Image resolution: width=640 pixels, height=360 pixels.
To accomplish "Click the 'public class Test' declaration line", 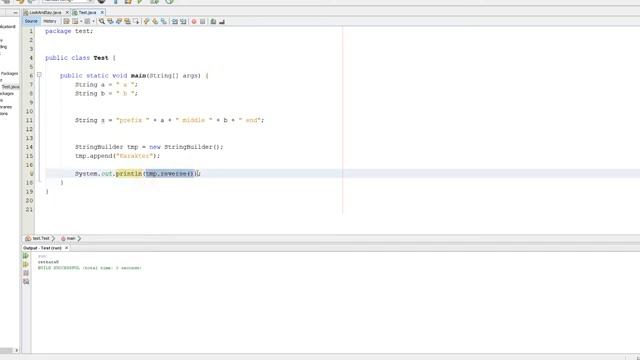I will 80,58.
